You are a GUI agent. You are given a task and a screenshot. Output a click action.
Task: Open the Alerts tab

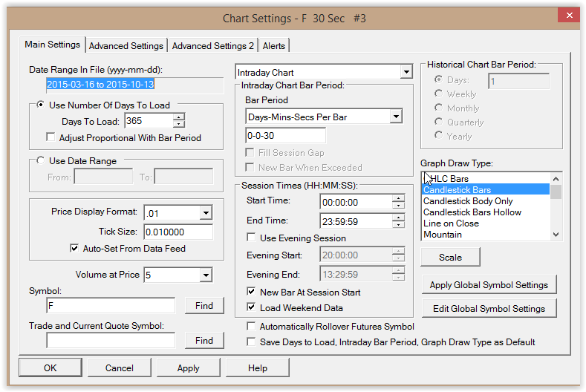[274, 45]
